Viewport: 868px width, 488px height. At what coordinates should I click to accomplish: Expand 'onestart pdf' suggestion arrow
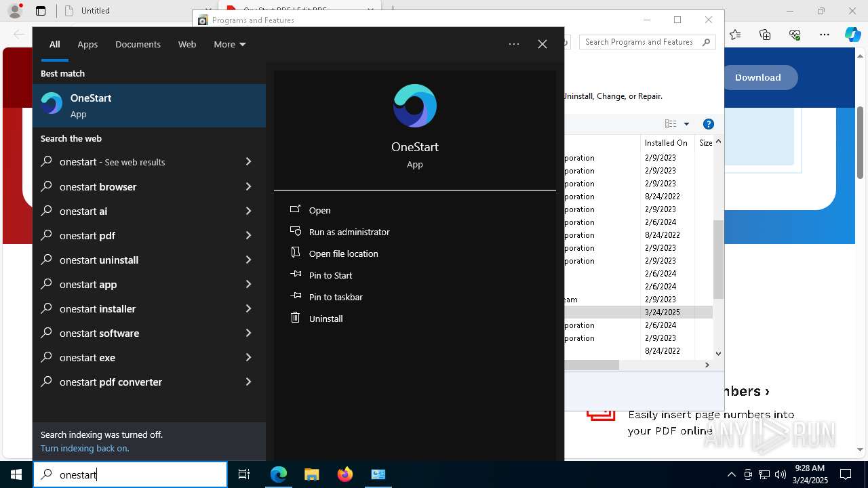[248, 235]
